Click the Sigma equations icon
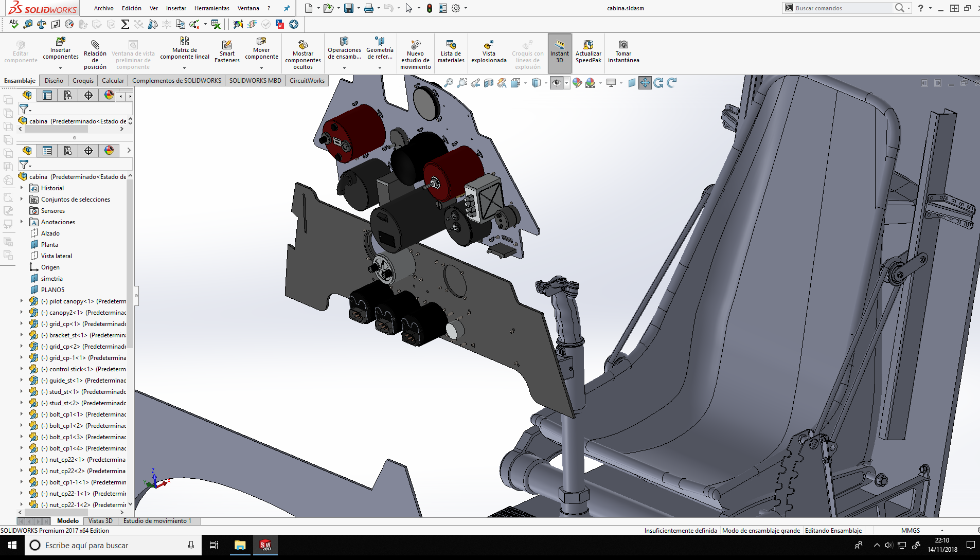 click(x=125, y=24)
